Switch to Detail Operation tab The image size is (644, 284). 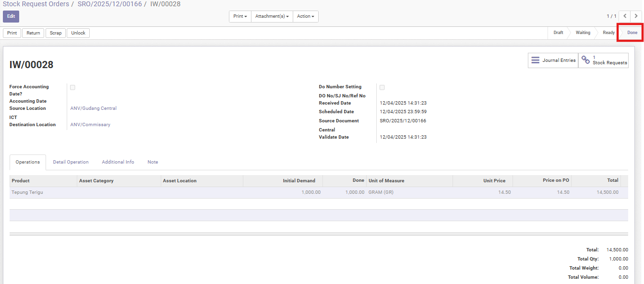click(x=71, y=162)
